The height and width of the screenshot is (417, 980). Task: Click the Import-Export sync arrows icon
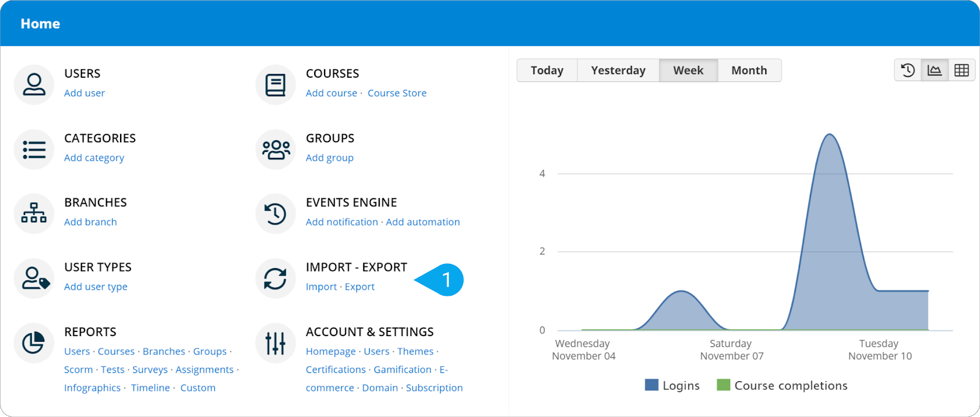(276, 279)
